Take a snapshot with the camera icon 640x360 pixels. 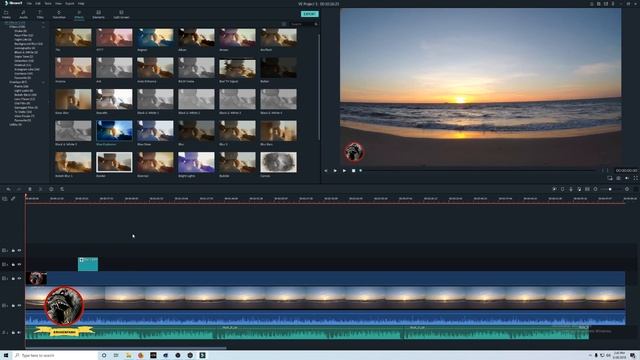coord(618,178)
